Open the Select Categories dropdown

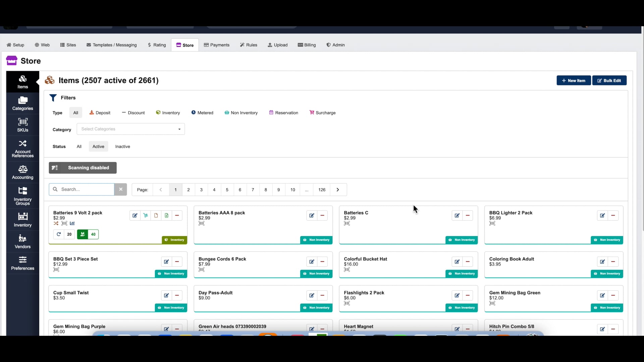coord(131,129)
